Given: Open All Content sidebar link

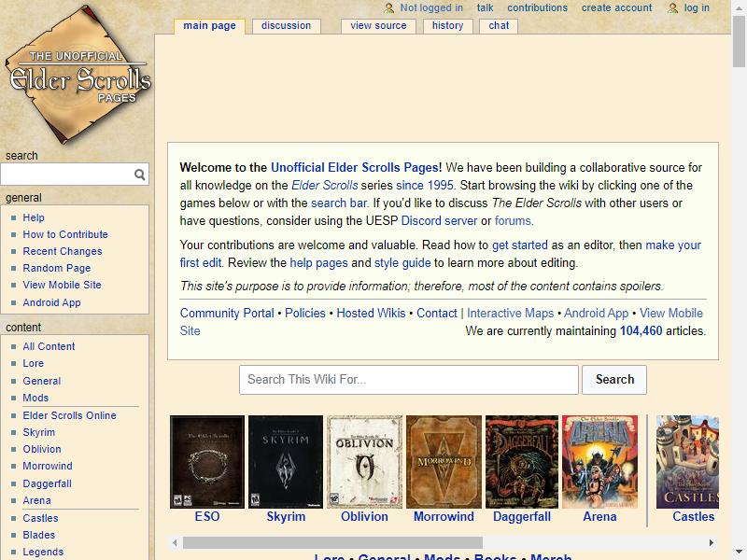Looking at the screenshot, I should pos(49,346).
